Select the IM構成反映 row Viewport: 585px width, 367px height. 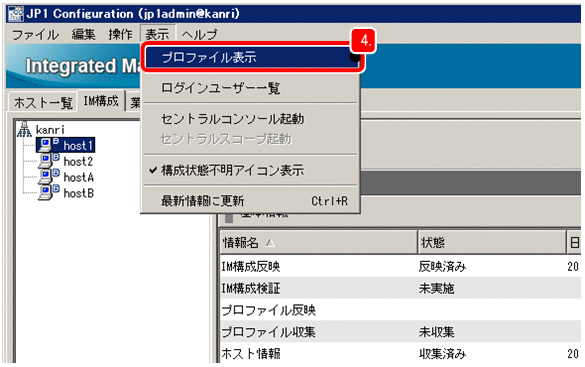pos(400,266)
